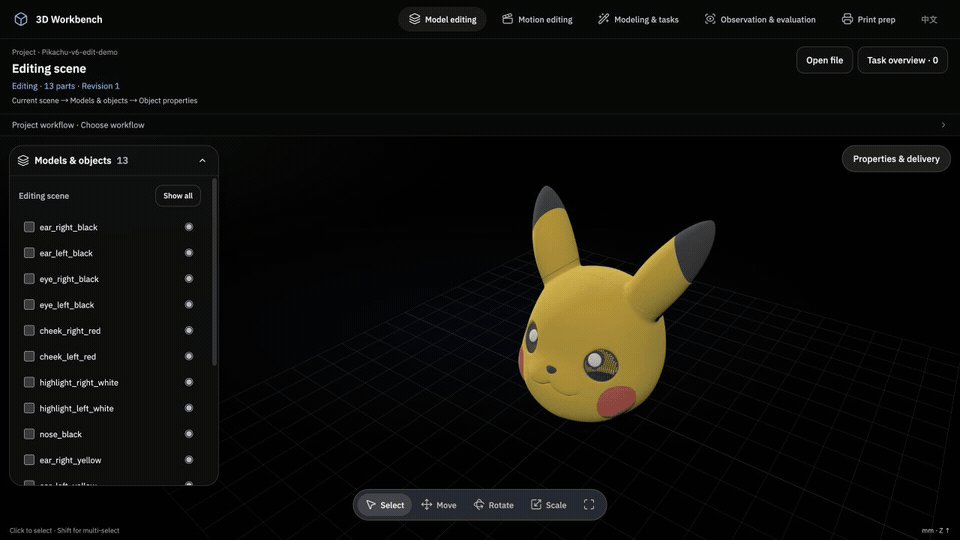Activate the Move tool
The height and width of the screenshot is (540, 960).
438,505
